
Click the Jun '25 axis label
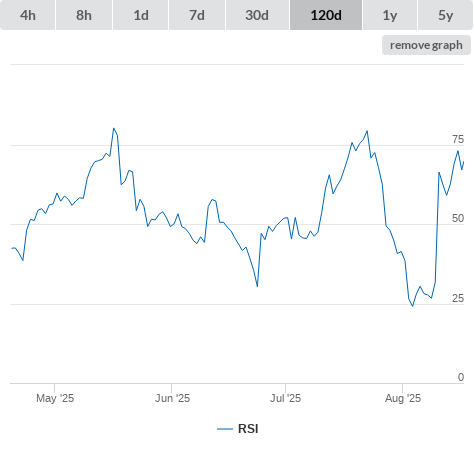click(172, 398)
